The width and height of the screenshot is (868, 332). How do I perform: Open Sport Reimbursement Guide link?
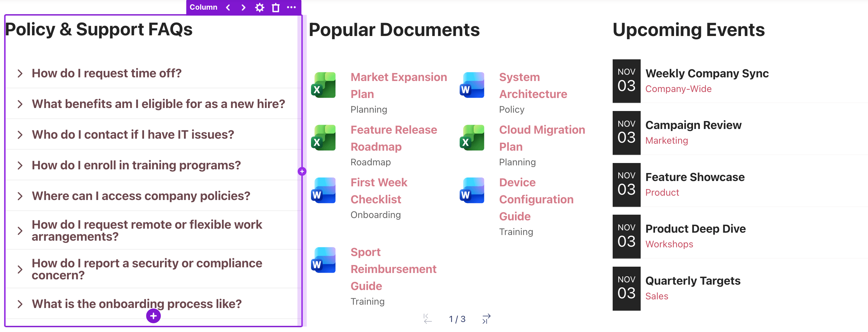[393, 269]
